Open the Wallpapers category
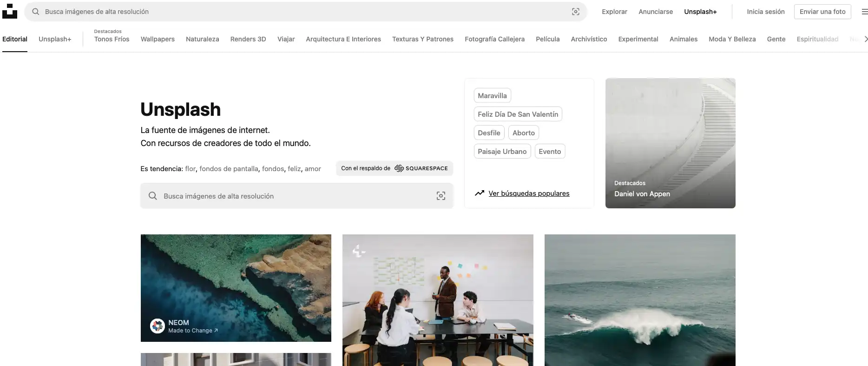The image size is (868, 366). 158,39
